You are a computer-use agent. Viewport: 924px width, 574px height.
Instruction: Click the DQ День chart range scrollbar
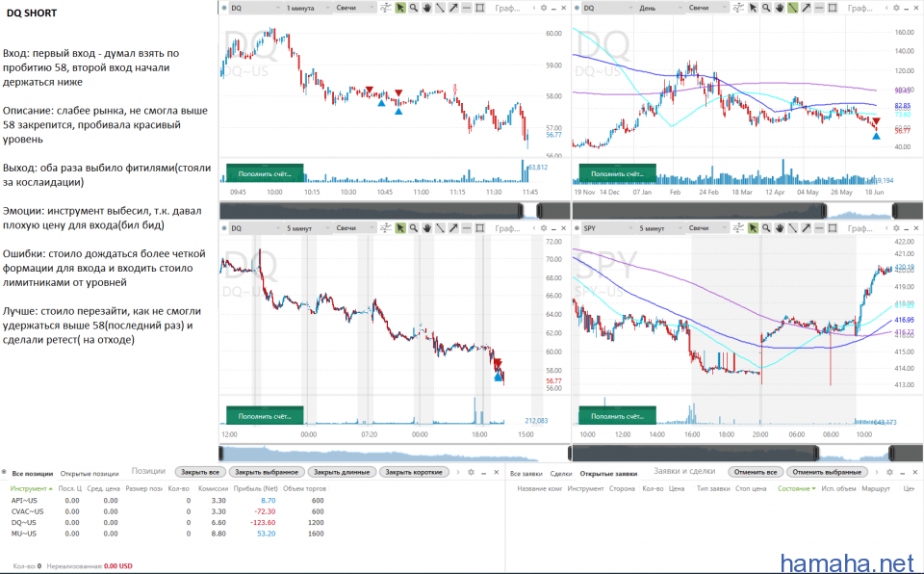coord(747,210)
